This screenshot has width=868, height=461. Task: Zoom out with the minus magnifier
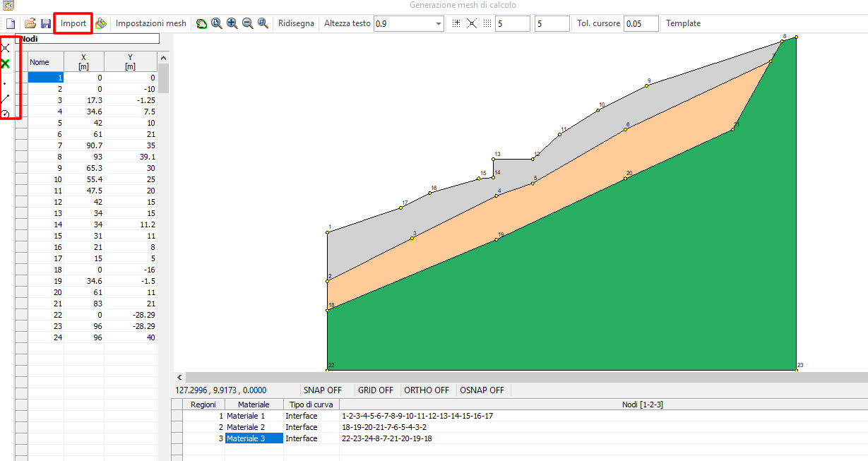(x=247, y=23)
